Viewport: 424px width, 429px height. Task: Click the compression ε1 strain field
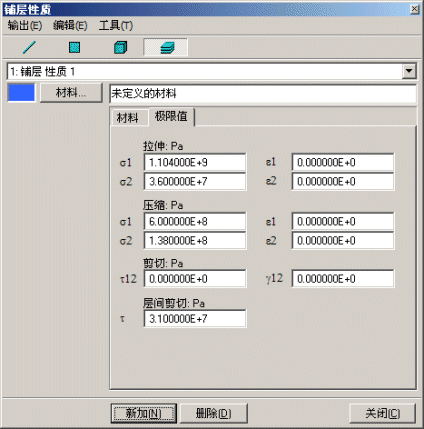(343, 221)
